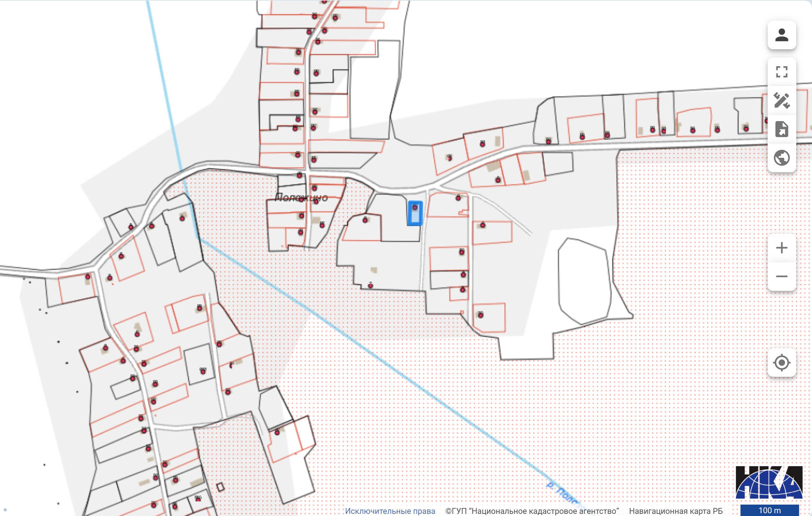812x516 pixels.
Task: Click ГУП Национальное кадастровое агентство copyright text
Action: pyautogui.click(x=532, y=511)
